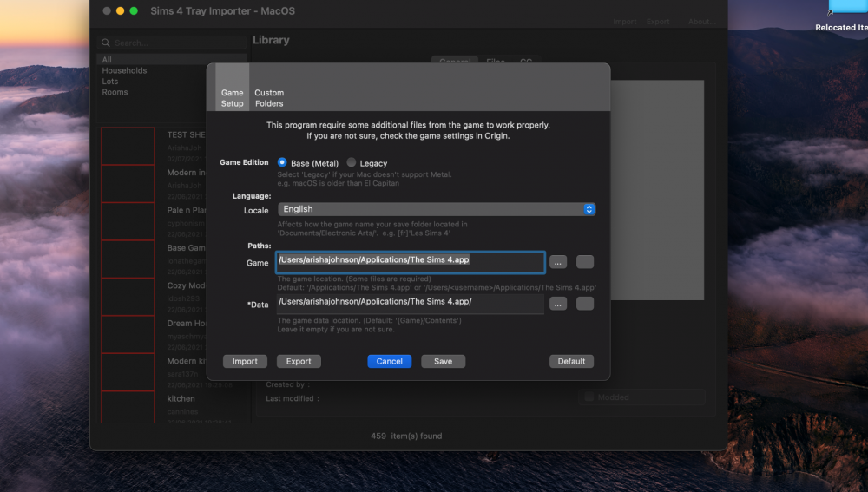The width and height of the screenshot is (868, 492).
Task: Switch to Custom Folders tab
Action: click(269, 98)
